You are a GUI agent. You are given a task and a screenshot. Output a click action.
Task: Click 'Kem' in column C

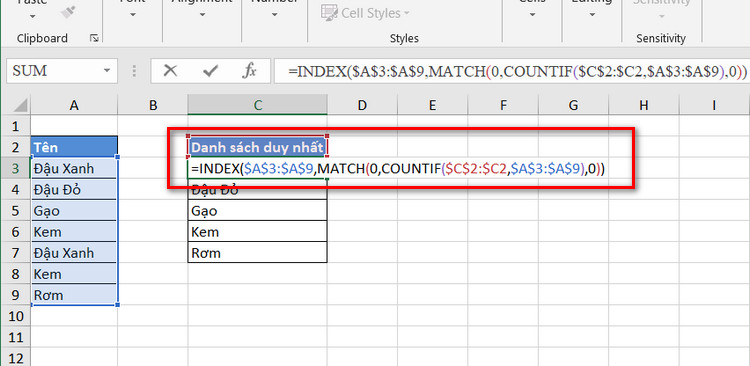click(x=258, y=232)
